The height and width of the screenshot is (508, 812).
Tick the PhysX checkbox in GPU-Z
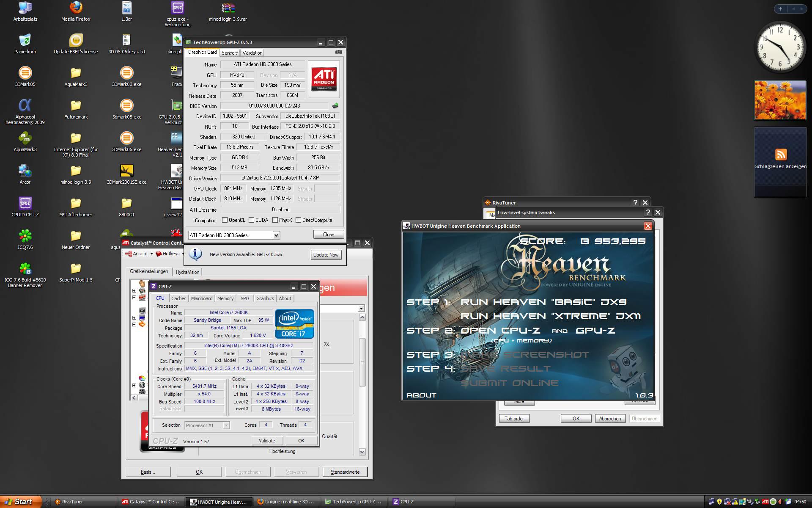click(x=275, y=220)
